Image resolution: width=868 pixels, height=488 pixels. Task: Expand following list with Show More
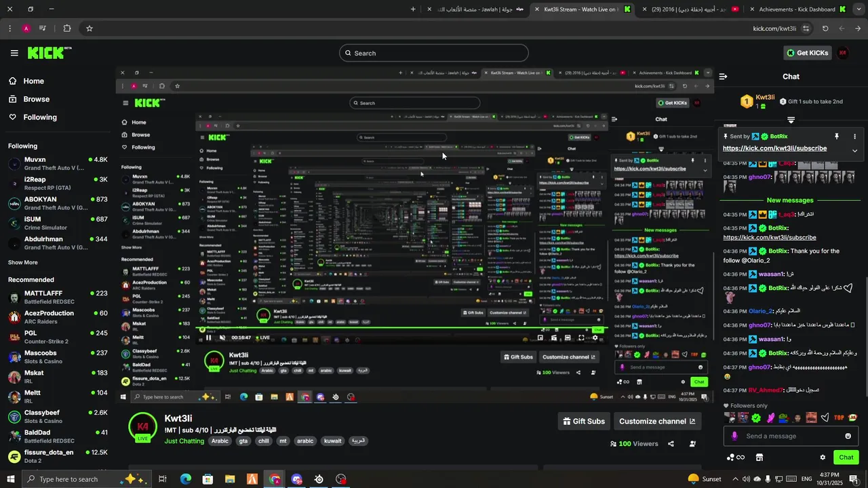(23, 262)
